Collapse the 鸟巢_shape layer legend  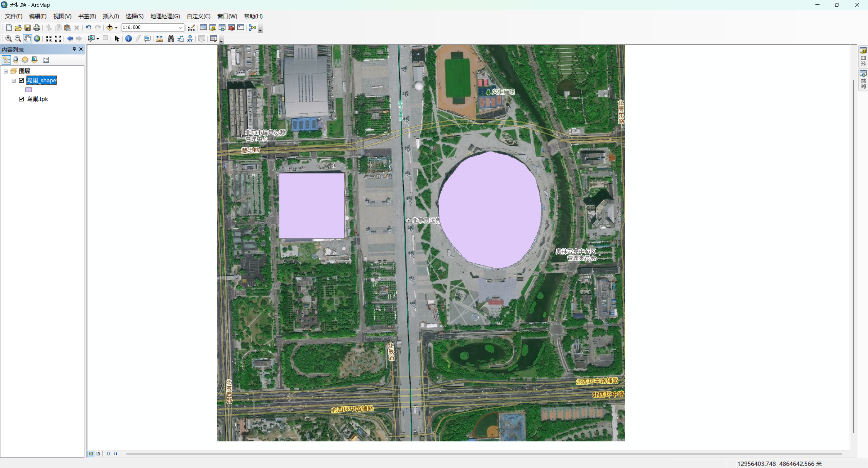(x=14, y=81)
